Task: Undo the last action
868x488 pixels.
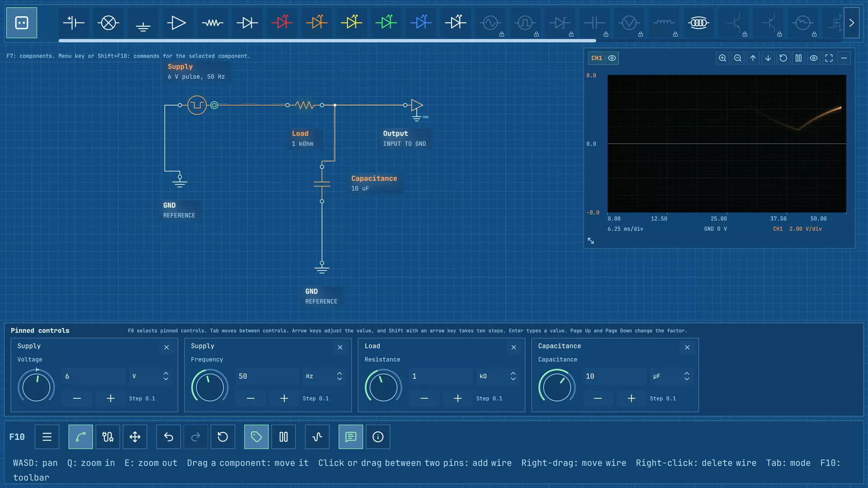Action: click(169, 436)
